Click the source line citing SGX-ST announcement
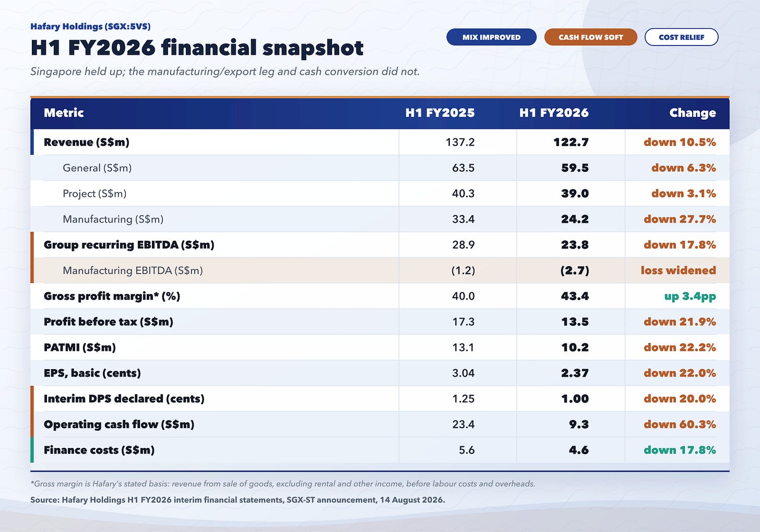Viewport: 760px width, 532px height. pos(238,500)
